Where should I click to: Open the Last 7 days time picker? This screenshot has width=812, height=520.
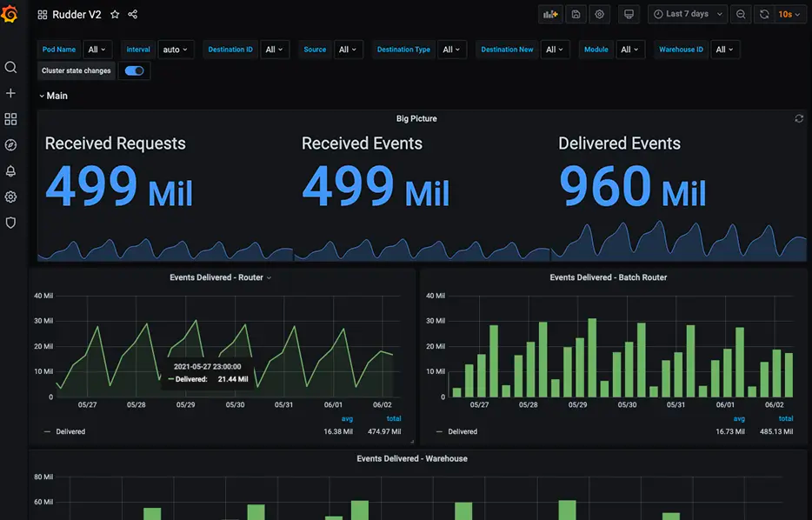[x=688, y=15]
